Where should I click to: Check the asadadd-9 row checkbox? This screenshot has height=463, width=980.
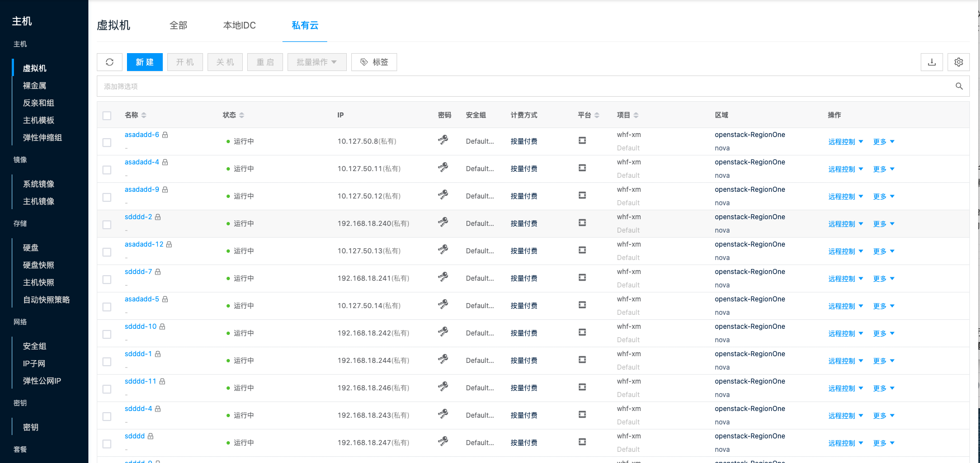pyautogui.click(x=107, y=197)
